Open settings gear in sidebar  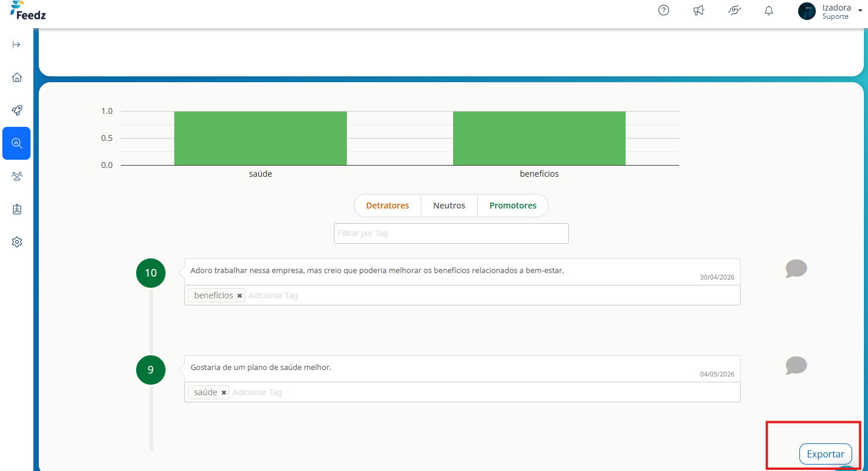pyautogui.click(x=16, y=242)
